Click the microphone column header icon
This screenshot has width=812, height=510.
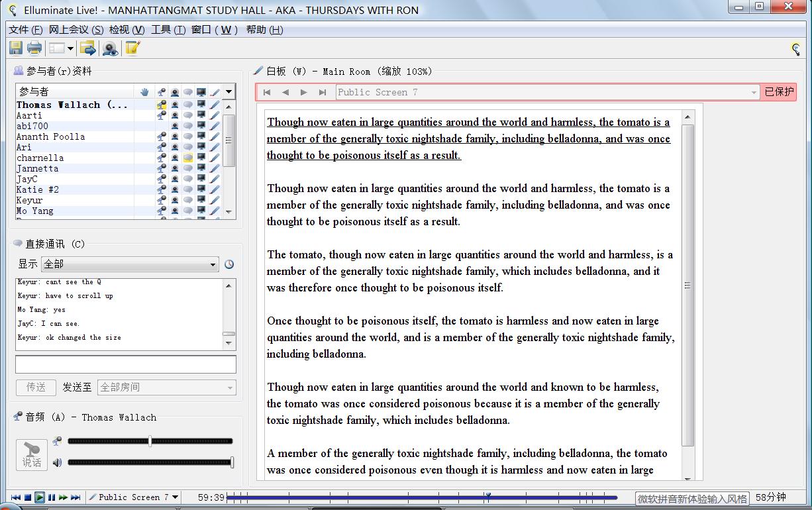[x=161, y=91]
